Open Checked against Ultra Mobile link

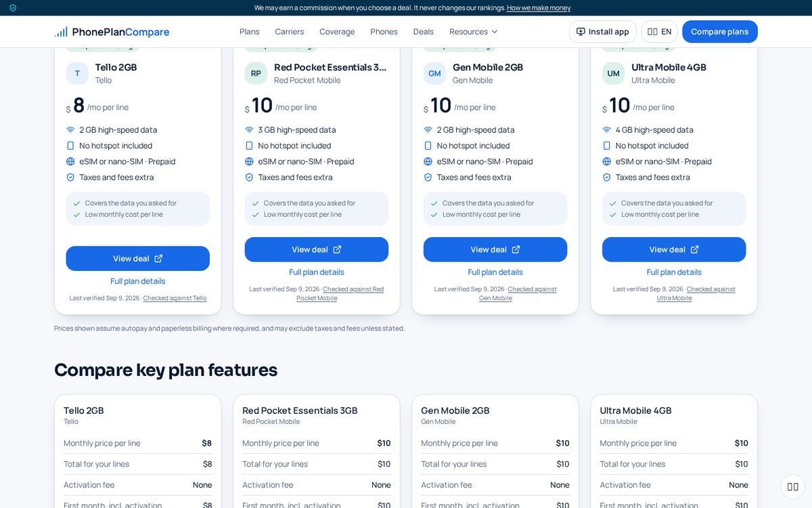point(696,294)
